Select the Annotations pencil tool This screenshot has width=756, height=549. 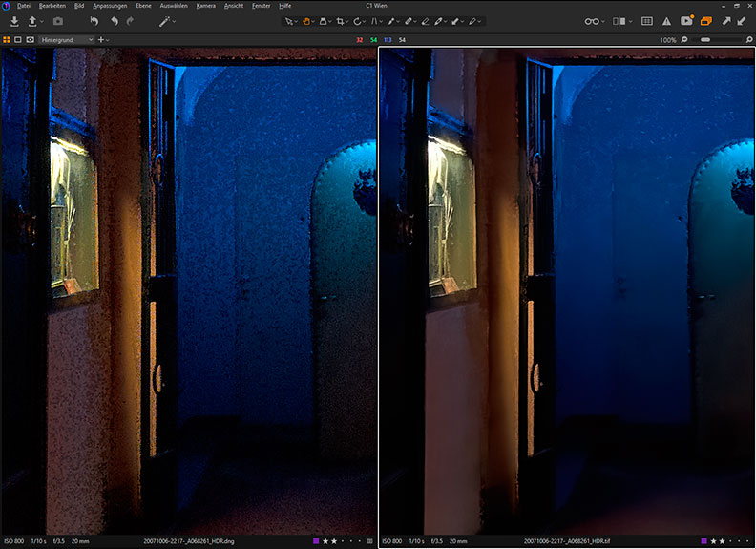[472, 21]
